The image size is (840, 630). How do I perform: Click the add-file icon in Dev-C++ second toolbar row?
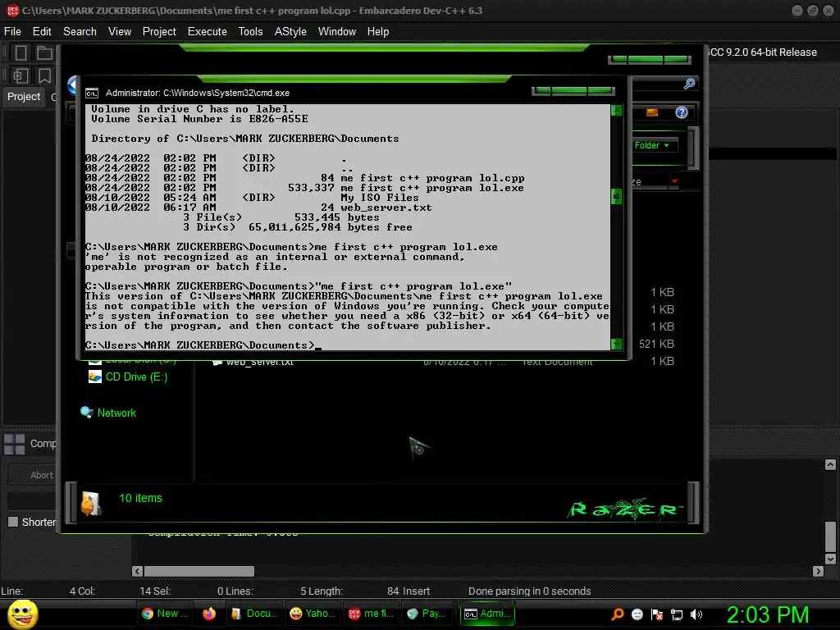coord(21,75)
